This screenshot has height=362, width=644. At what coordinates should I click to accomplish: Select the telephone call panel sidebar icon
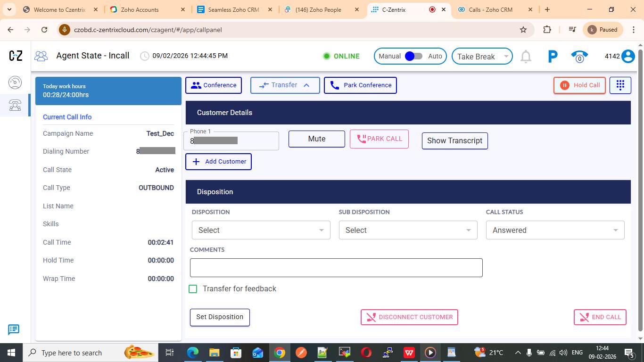coord(15,105)
